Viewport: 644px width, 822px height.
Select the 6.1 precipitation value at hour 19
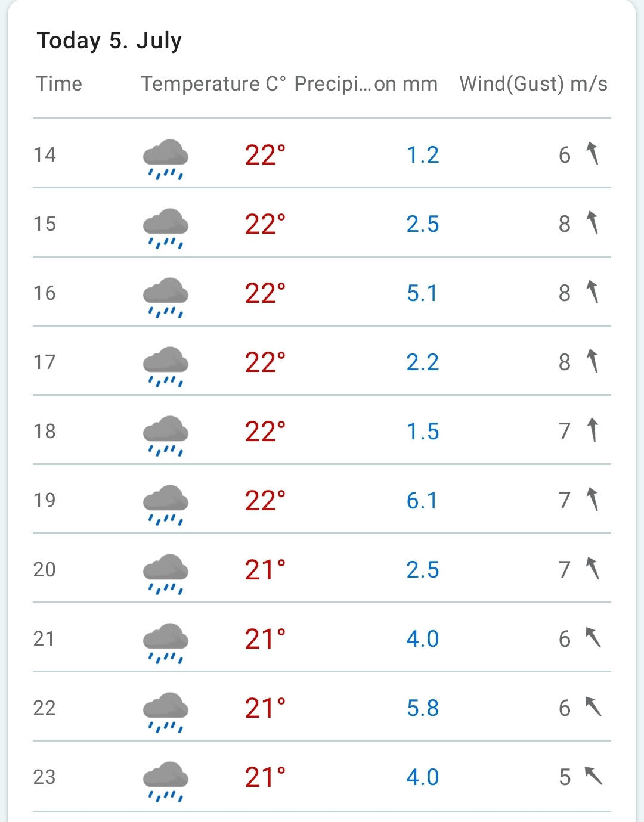tap(422, 501)
